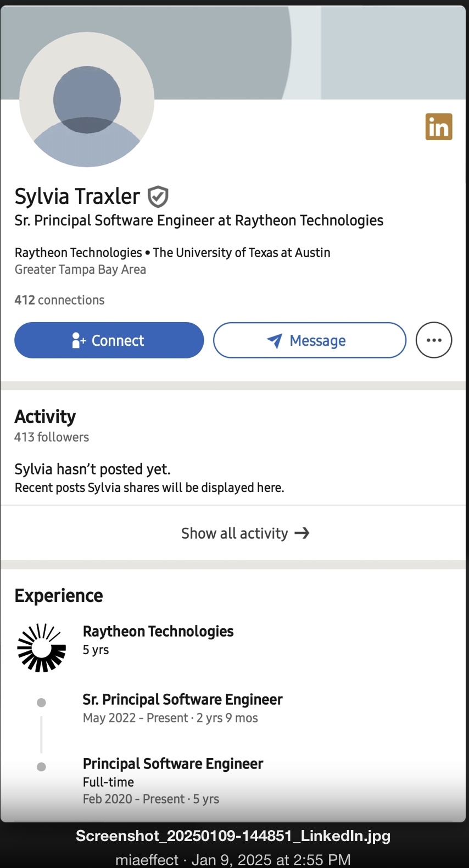Click the Raytheon Technologies logo in Experience

click(42, 648)
